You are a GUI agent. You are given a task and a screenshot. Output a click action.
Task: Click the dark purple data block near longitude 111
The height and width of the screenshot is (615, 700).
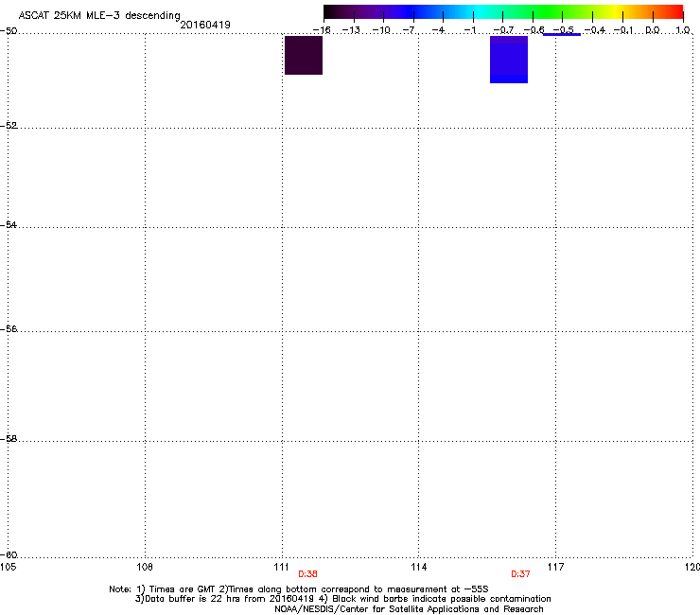304,56
